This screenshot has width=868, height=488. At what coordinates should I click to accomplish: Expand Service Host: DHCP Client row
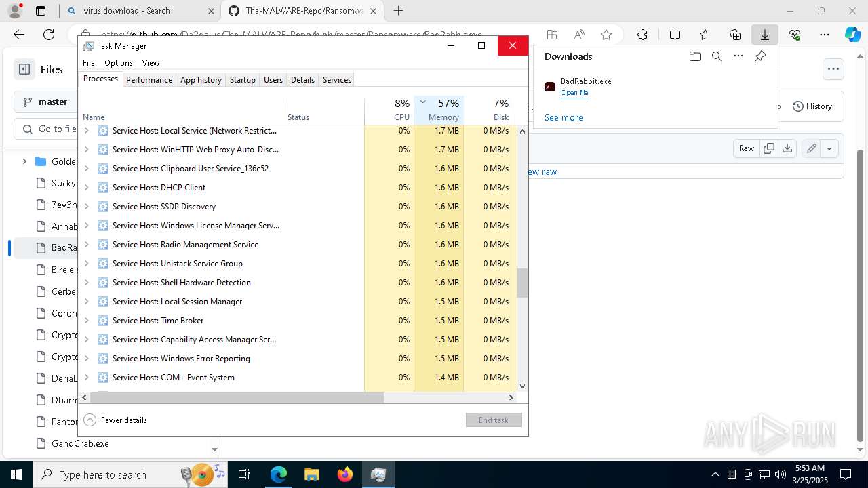(86, 188)
